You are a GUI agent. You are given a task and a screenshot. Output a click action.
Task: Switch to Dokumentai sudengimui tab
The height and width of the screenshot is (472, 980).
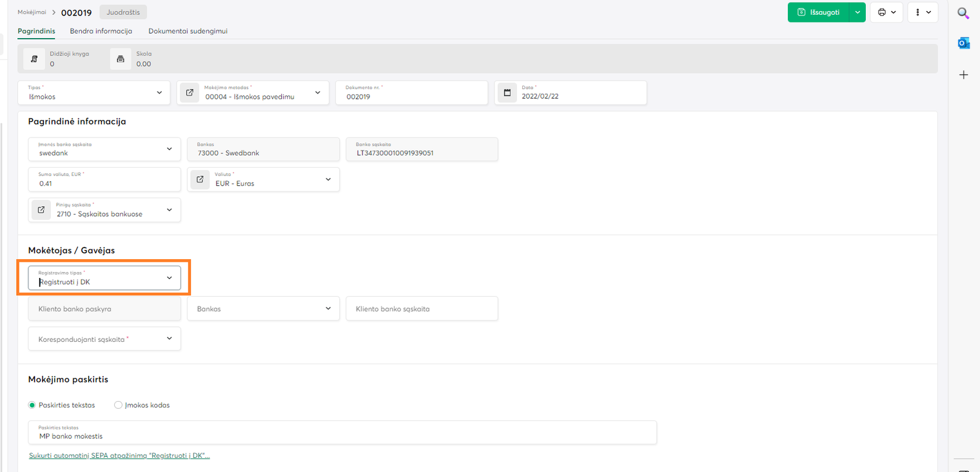(x=188, y=31)
